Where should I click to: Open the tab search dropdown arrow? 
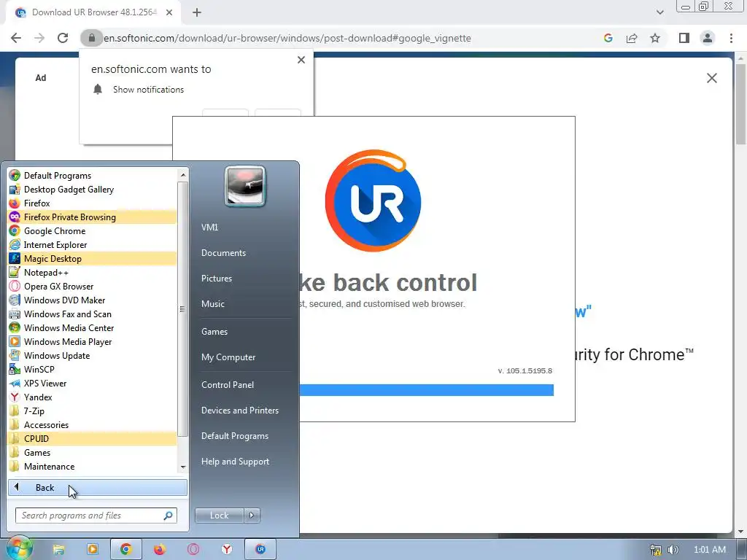pos(659,12)
